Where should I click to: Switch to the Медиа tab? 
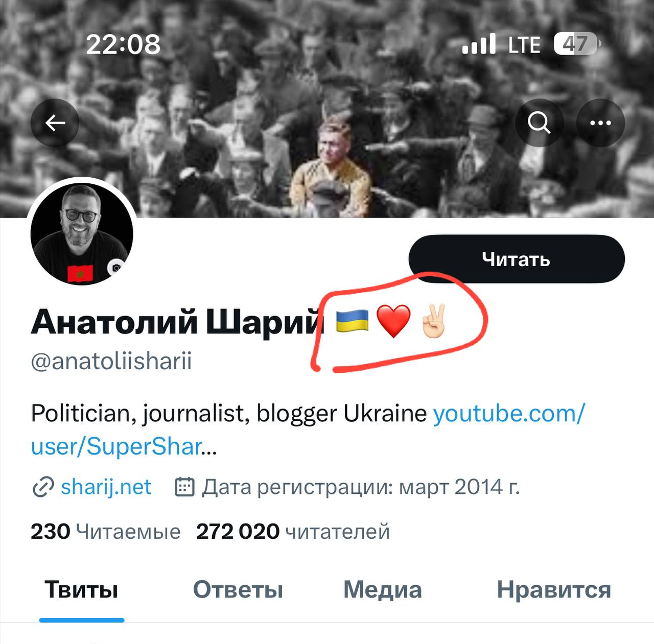point(383,590)
